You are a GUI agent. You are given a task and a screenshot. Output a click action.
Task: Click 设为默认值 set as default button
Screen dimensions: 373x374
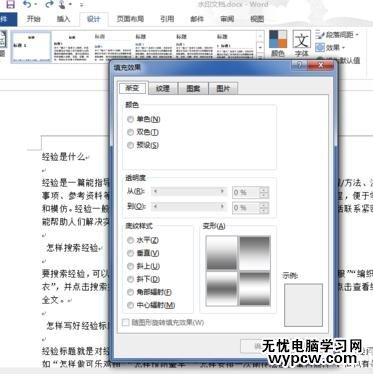tap(343, 60)
